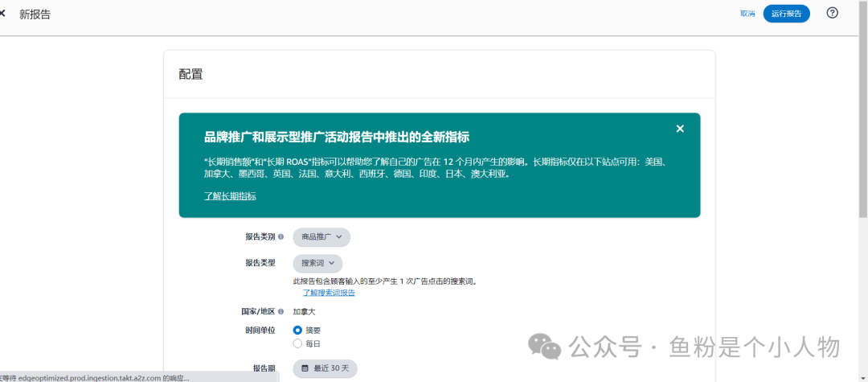This screenshot has width=868, height=382.
Task: Open 了解长期指标 link
Action: [x=230, y=196]
